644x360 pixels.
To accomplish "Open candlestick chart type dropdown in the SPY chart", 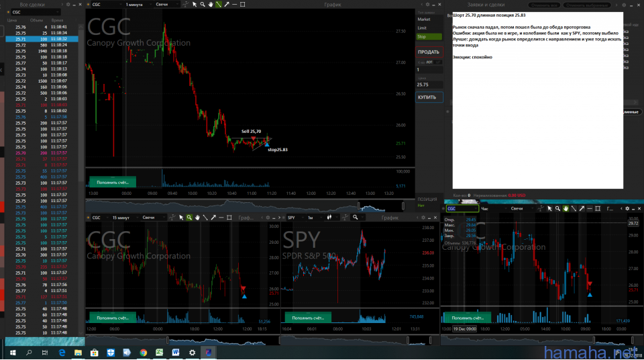I will 332,218.
